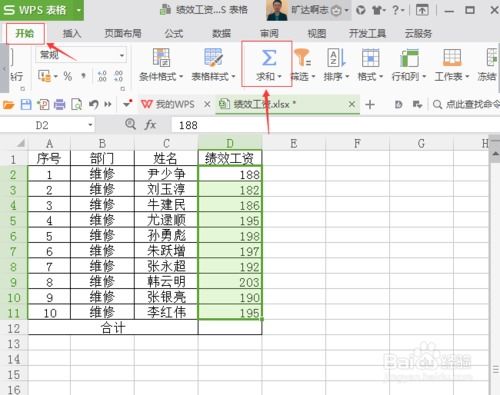Click the 条件格式 conditional formatting icon
Image resolution: width=500 pixels, height=395 pixels.
[161, 57]
